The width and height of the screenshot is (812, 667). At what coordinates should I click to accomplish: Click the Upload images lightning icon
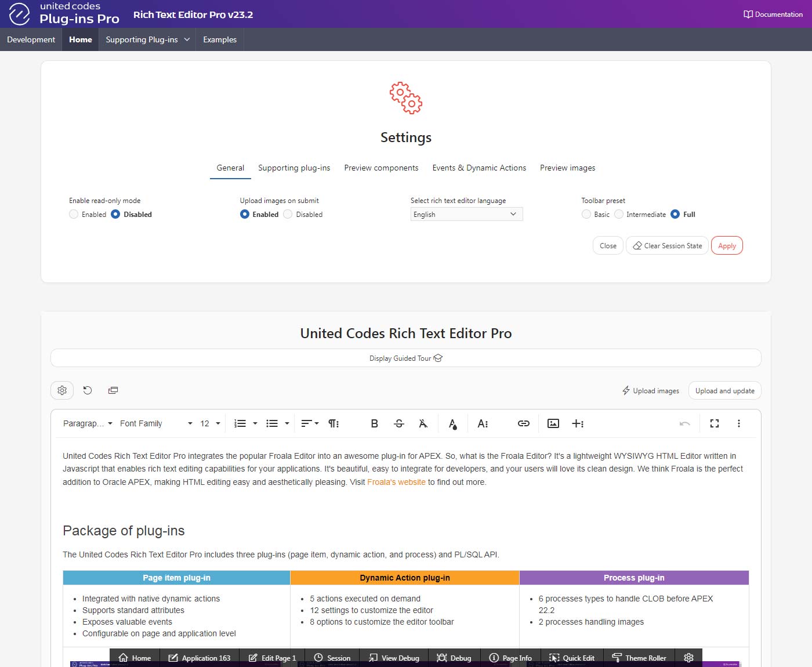[626, 390]
